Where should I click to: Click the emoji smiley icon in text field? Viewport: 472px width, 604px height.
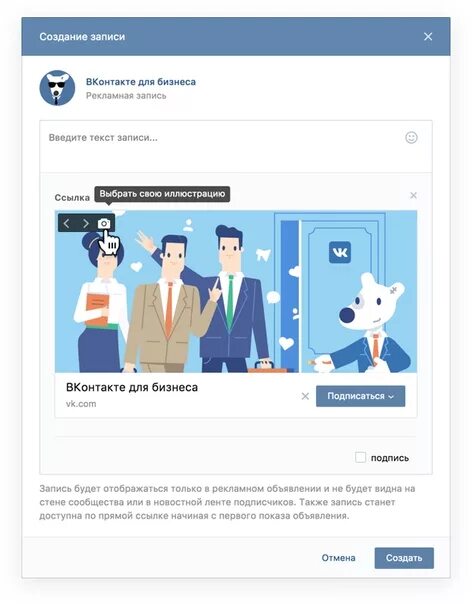click(411, 138)
